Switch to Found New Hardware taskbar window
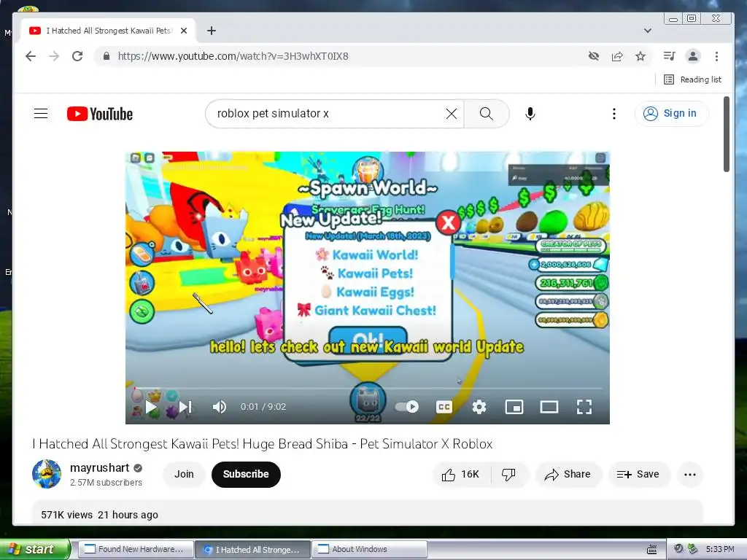The width and height of the screenshot is (747, 560). pos(135,549)
